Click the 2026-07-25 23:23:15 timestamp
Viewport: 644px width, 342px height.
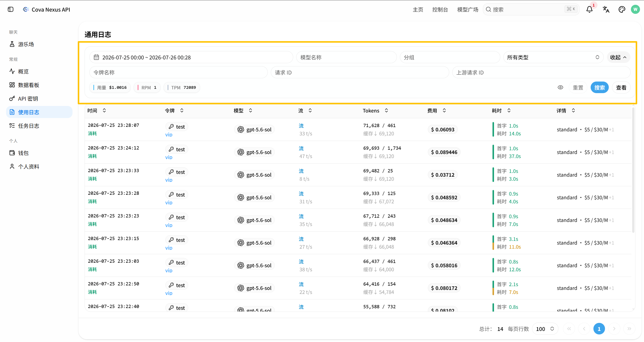113,238
